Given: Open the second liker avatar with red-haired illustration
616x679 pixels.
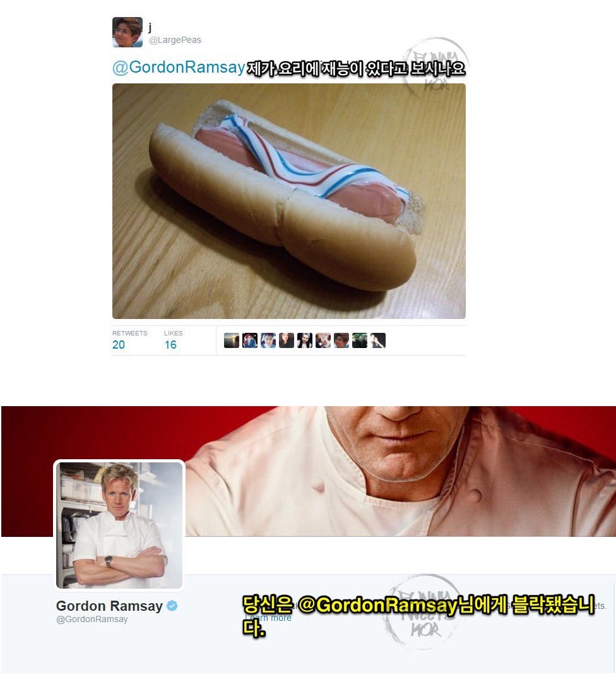Looking at the screenshot, I should (x=249, y=340).
